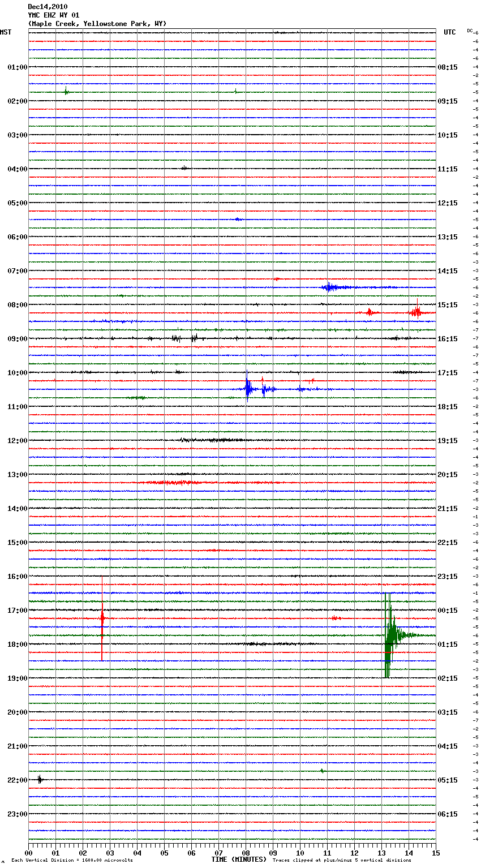Select the 12:00 MST time label
This screenshot has height=868, width=481.
[18, 441]
